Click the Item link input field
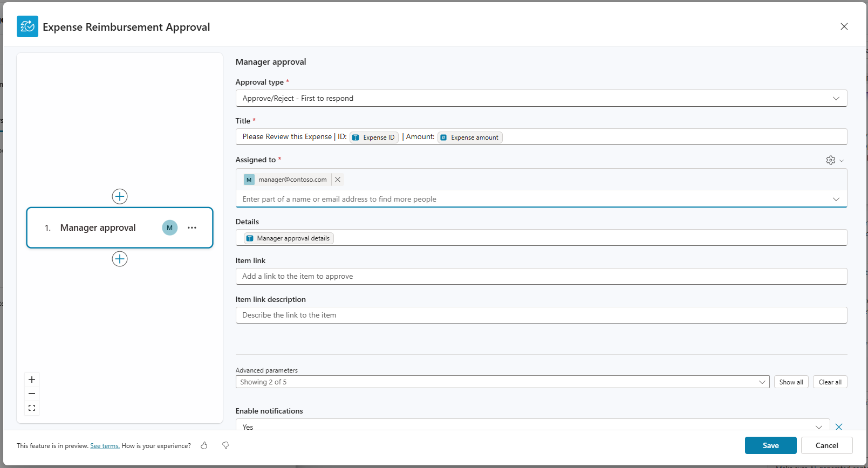Screen dimensions: 868x468 pyautogui.click(x=541, y=276)
